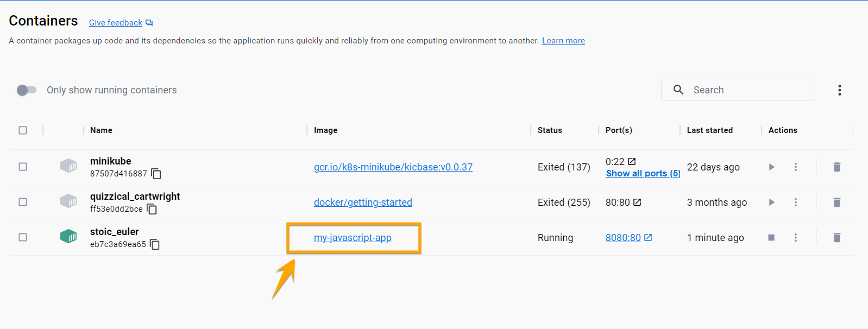
Task: Copy minikube container ID 87507d416887
Action: pos(156,174)
